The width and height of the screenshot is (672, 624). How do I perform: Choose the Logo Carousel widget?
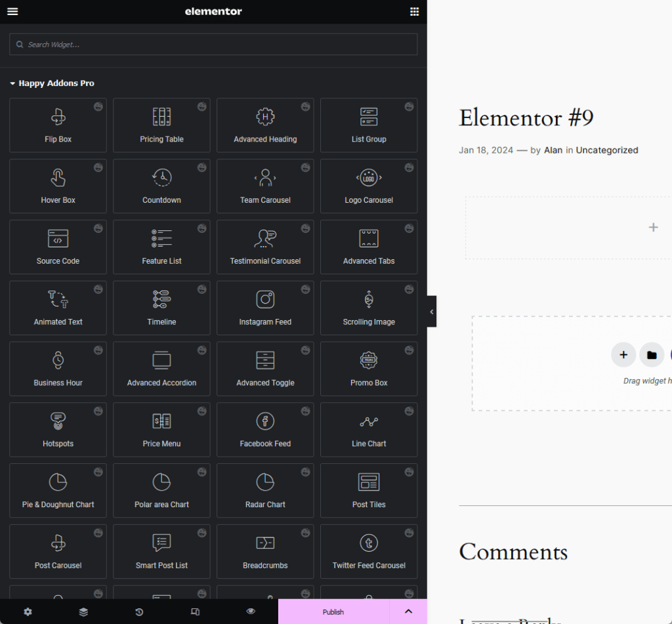click(x=369, y=186)
